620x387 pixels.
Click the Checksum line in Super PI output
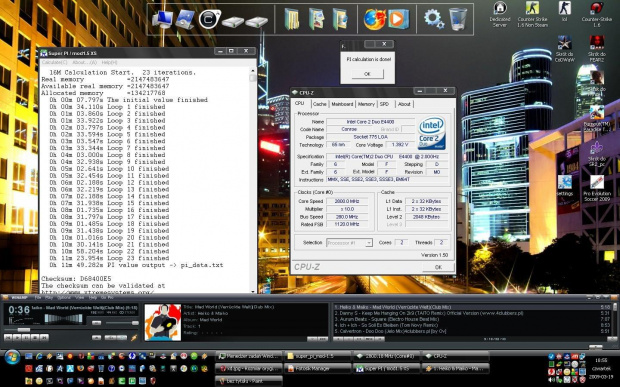(76, 279)
